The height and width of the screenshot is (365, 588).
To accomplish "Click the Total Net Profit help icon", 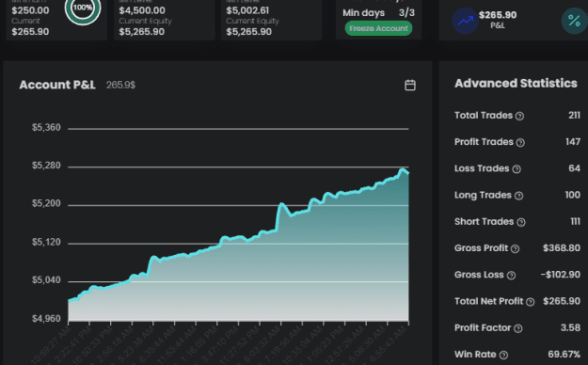I will (x=530, y=302).
